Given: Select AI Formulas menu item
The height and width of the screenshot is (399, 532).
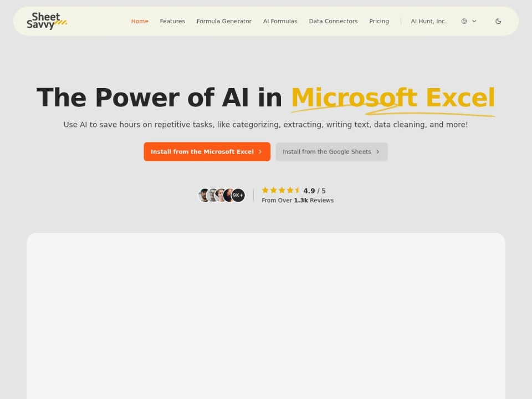Looking at the screenshot, I should tap(280, 21).
